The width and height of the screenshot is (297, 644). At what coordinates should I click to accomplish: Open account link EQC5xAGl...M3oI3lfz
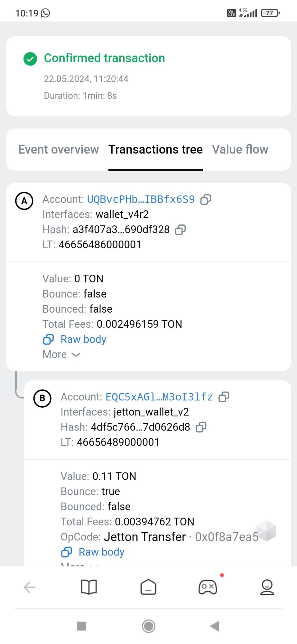[158, 397]
